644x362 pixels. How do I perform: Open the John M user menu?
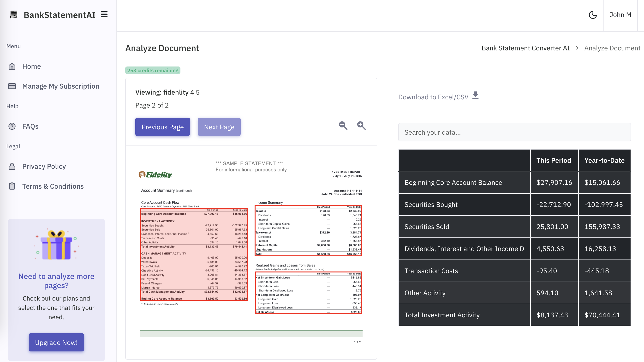point(620,15)
